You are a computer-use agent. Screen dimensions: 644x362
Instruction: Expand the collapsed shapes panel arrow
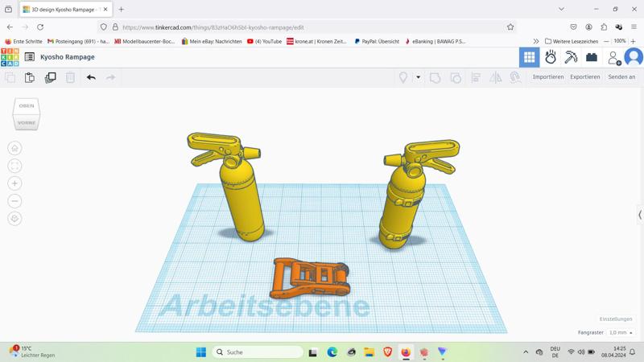coord(640,215)
